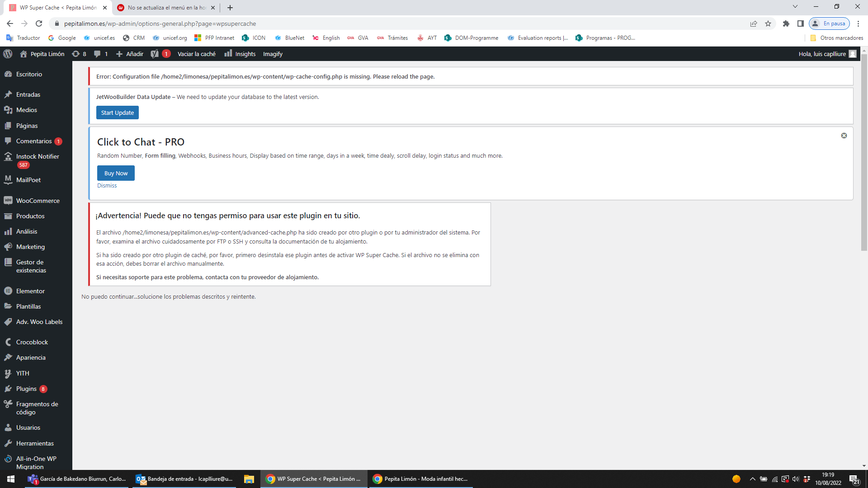Open Pepita Limón site link in admin bar
The width and height of the screenshot is (868, 488).
coord(42,54)
